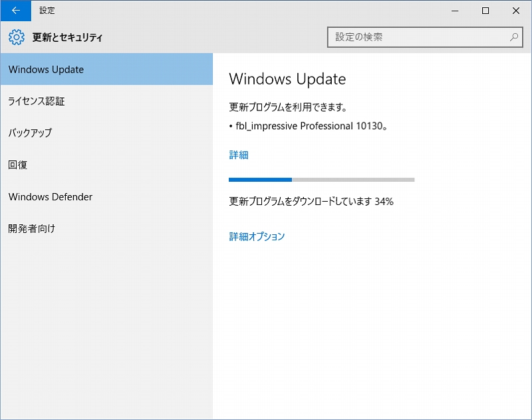Open 回復 section
The height and width of the screenshot is (420, 532).
[106, 164]
